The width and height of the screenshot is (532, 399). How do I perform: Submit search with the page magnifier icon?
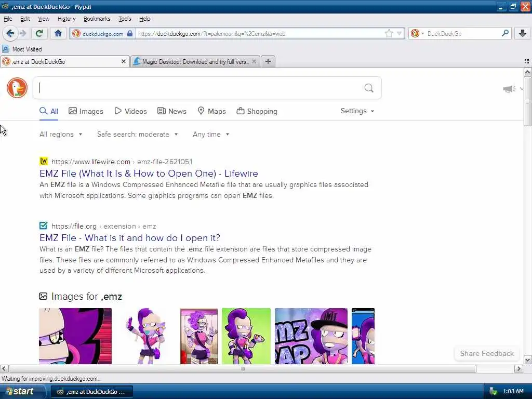369,88
